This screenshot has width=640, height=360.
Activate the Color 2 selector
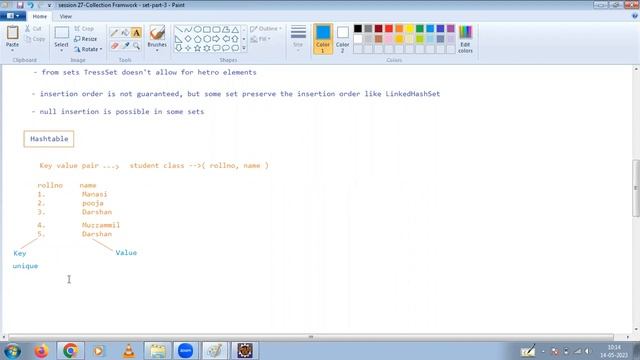coord(342,39)
